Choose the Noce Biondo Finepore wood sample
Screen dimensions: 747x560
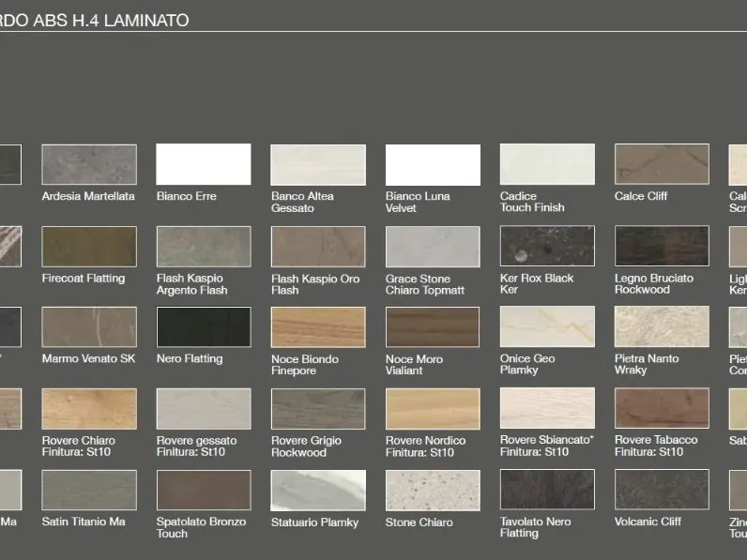(318, 327)
